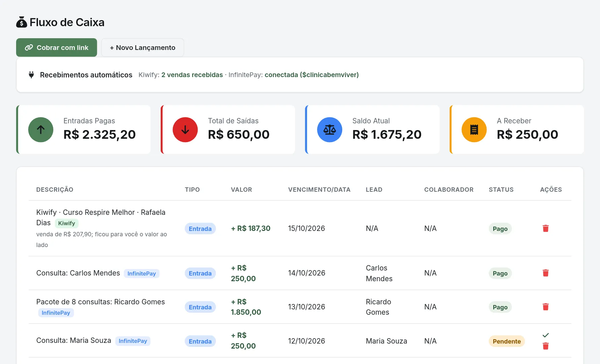The width and height of the screenshot is (600, 364).
Task: Click Pacote de 8 consultas: Ricardo Gomes description
Action: [x=101, y=302]
